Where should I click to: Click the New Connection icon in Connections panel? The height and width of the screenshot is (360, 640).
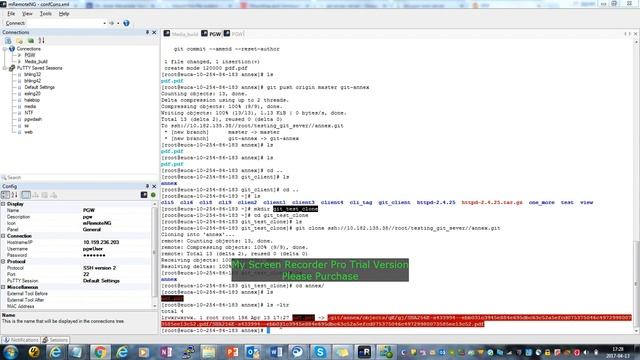pyautogui.click(x=8, y=40)
